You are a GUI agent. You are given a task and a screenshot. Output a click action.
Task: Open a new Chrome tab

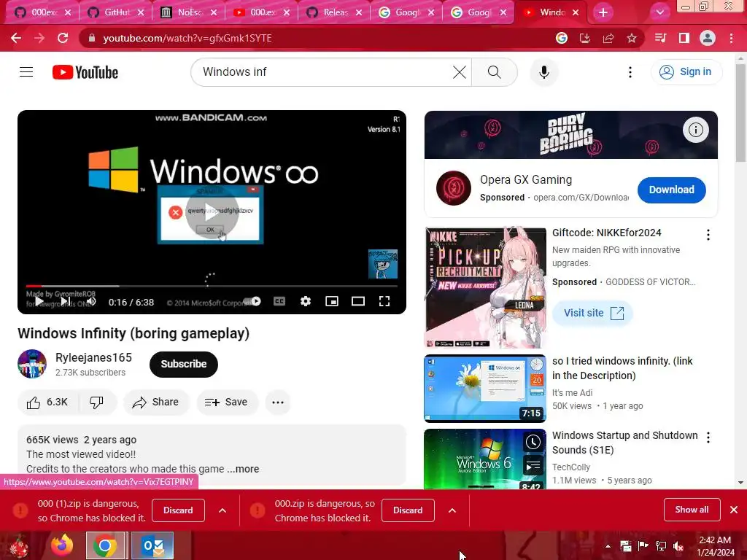(x=603, y=13)
